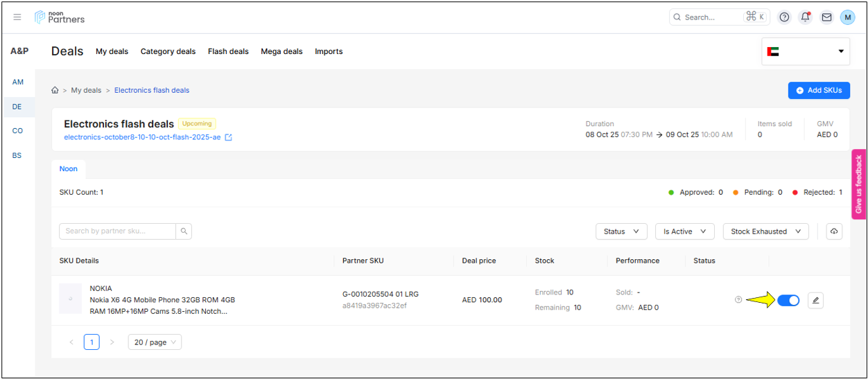Click the SKU search magnifier button
Screen dimensions: 868x379
184,231
